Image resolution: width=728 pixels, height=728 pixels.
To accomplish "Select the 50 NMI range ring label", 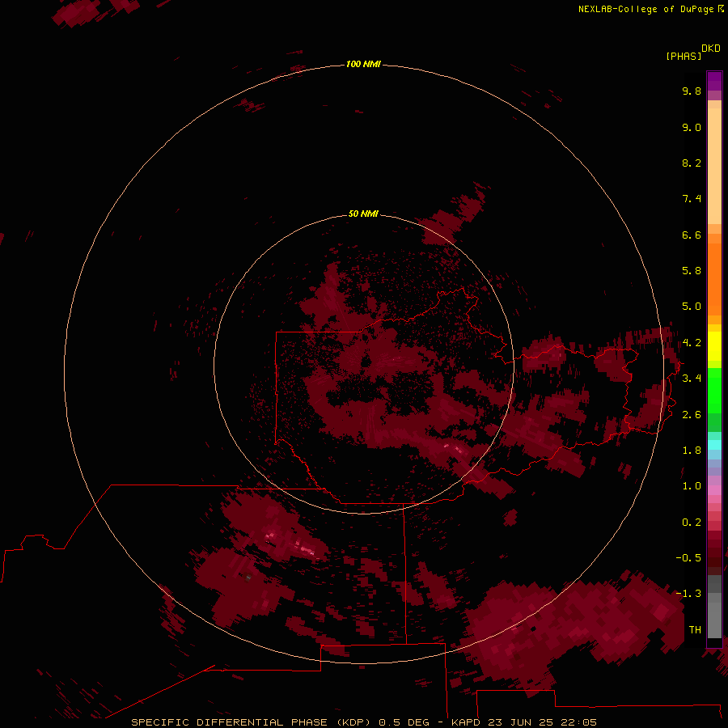I will pos(363,214).
